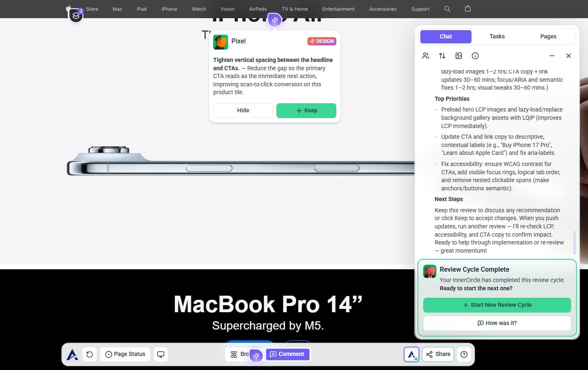Click the up-down sort arrows icon
This screenshot has width=588, height=370.
442,56
